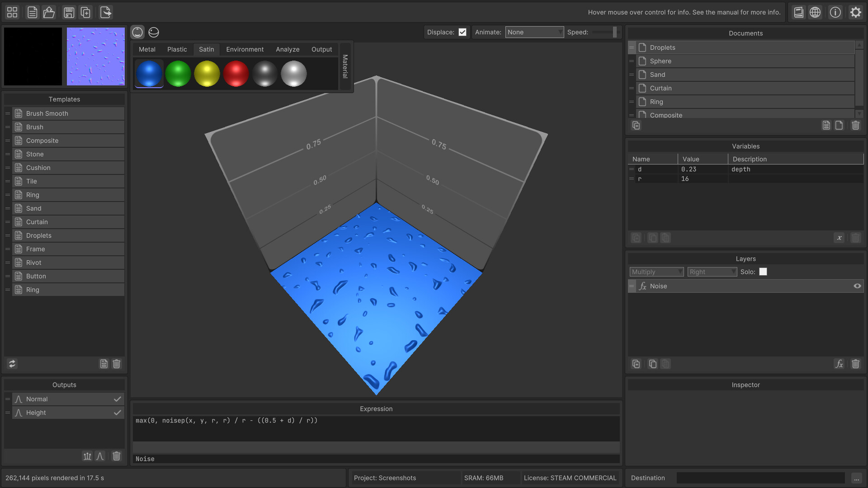Open the Animate dropdown
868x488 pixels.
coord(534,32)
